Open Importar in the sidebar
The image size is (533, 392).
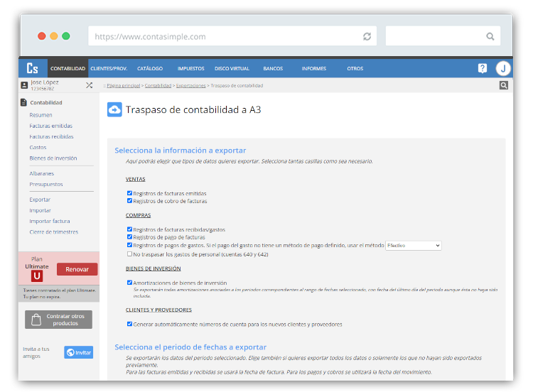[x=40, y=210]
